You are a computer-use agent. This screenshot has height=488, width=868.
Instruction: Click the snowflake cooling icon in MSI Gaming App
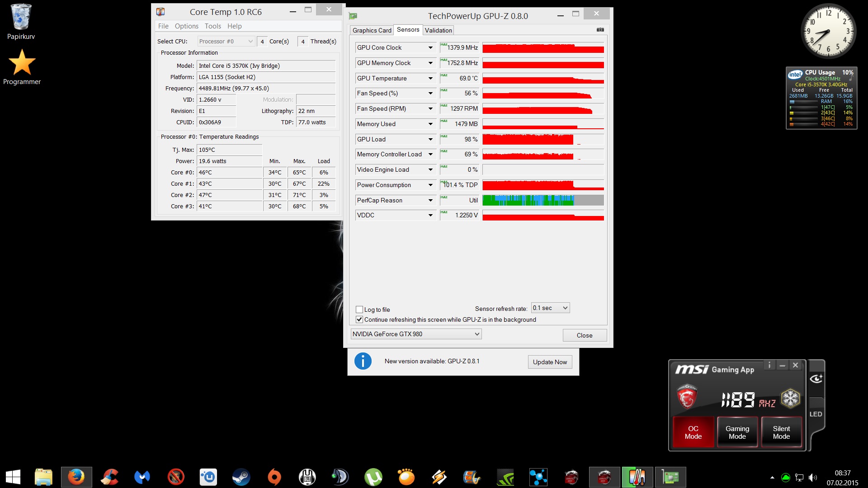click(x=791, y=399)
